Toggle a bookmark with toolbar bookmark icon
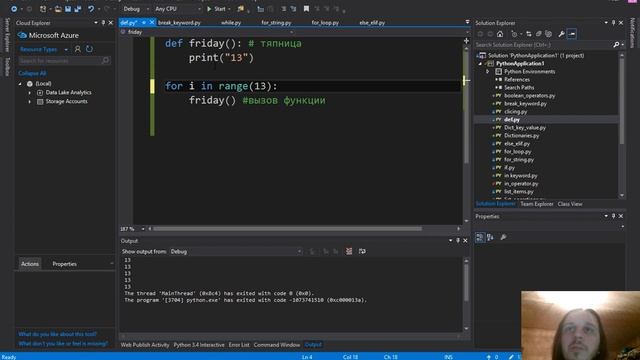This screenshot has height=360, width=640. (x=306, y=9)
